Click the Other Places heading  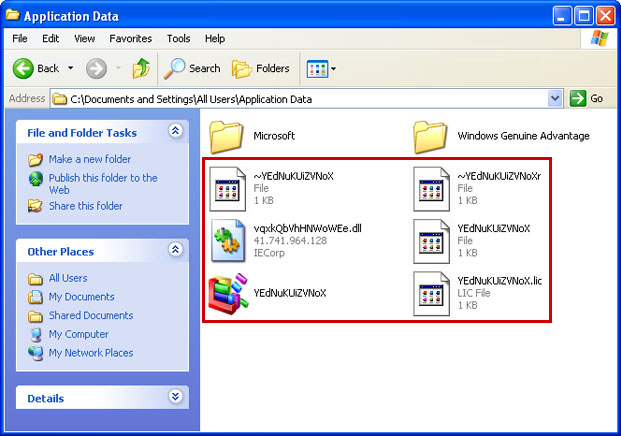(61, 252)
